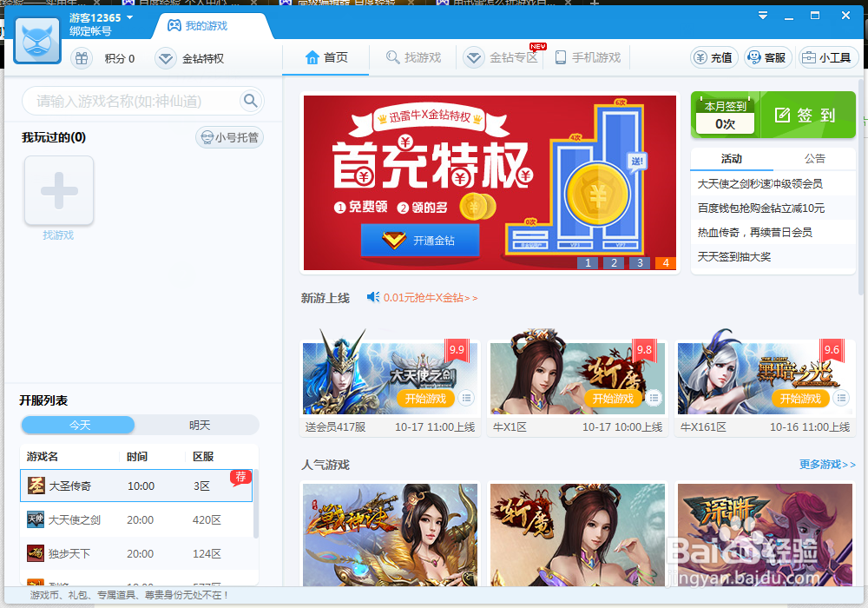This screenshot has height=608, width=868.
Task: Click 大圣传奇 game icon in server list
Action: click(36, 486)
